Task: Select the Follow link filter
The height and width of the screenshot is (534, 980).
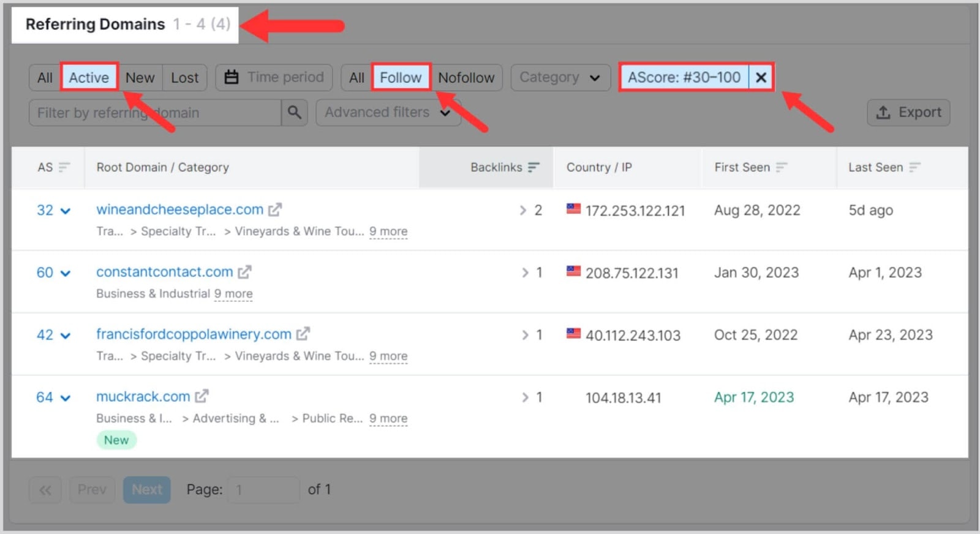Action: point(401,78)
